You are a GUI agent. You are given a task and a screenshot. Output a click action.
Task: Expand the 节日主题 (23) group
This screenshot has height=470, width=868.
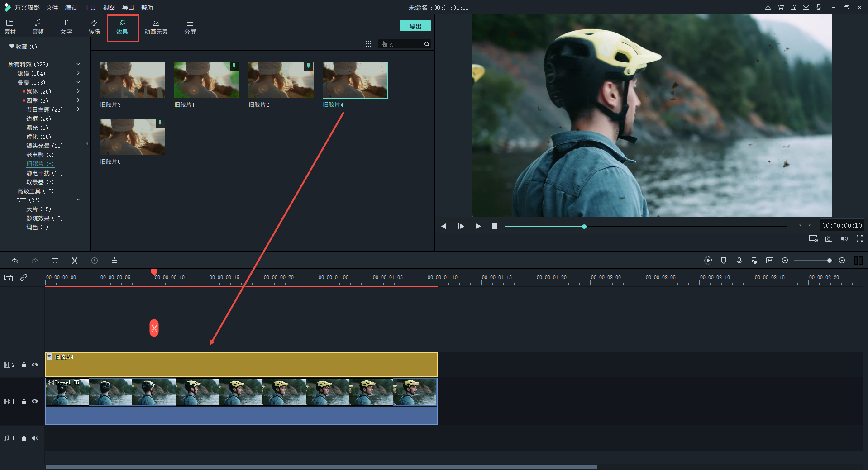point(78,109)
